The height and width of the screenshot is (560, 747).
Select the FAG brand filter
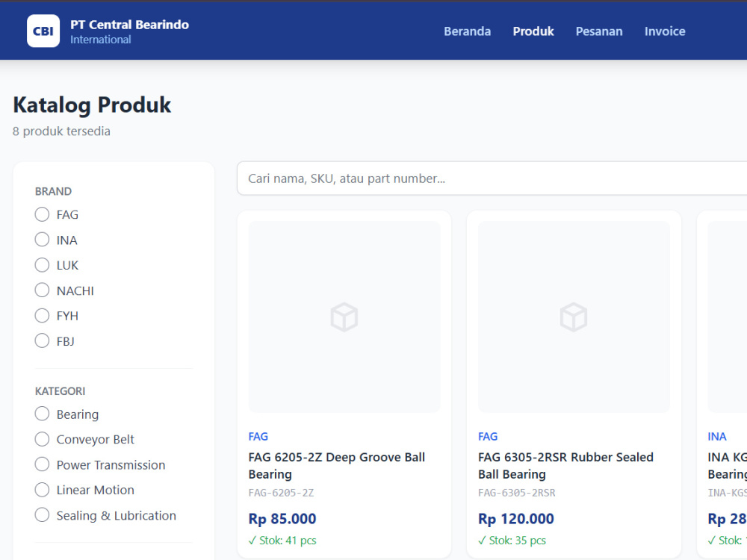42,214
